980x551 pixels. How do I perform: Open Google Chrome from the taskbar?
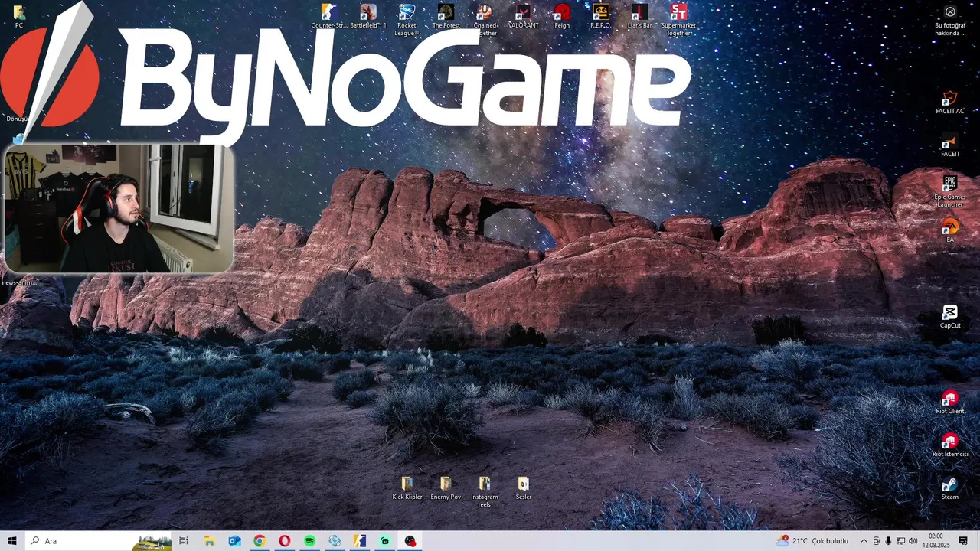tap(260, 541)
